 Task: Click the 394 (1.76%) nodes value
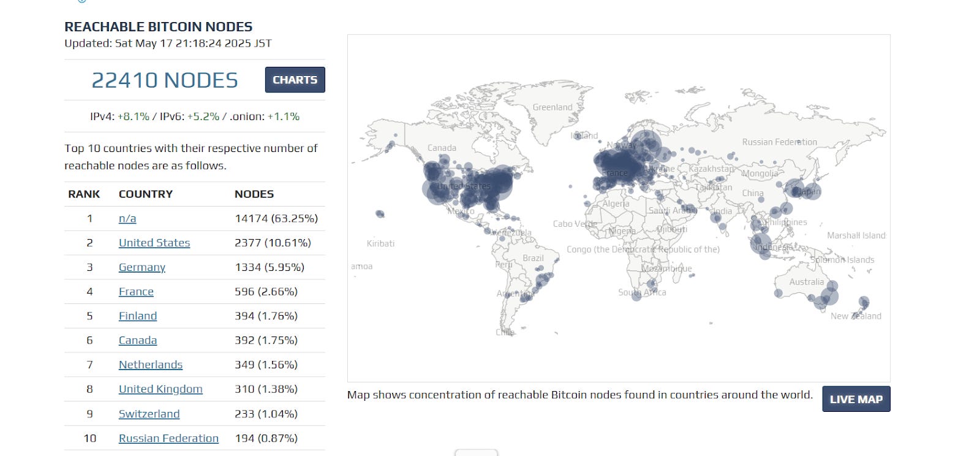pyautogui.click(x=266, y=316)
